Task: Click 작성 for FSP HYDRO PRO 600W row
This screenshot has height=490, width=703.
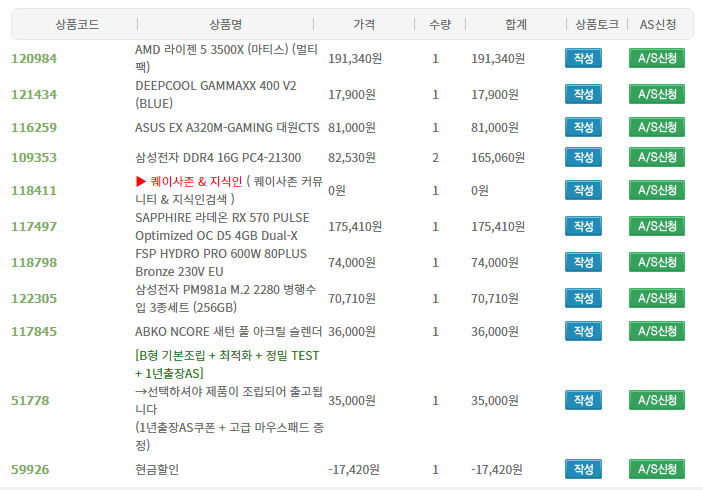Action: [583, 262]
